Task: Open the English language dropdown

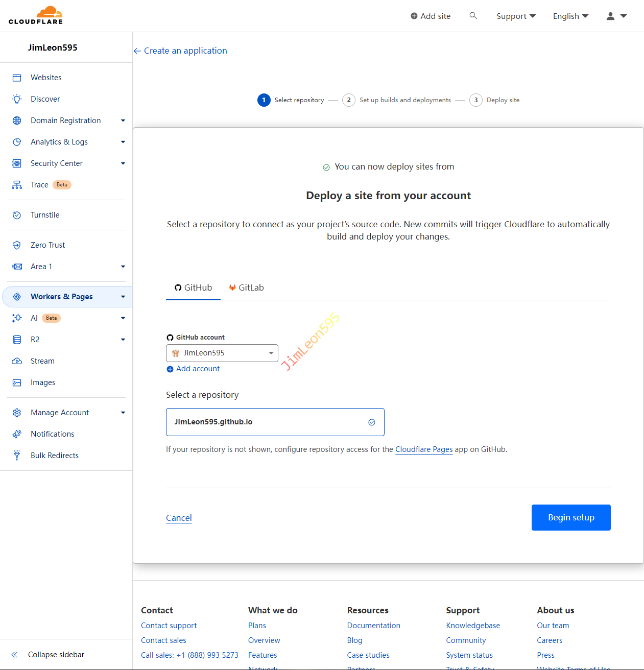Action: [570, 16]
